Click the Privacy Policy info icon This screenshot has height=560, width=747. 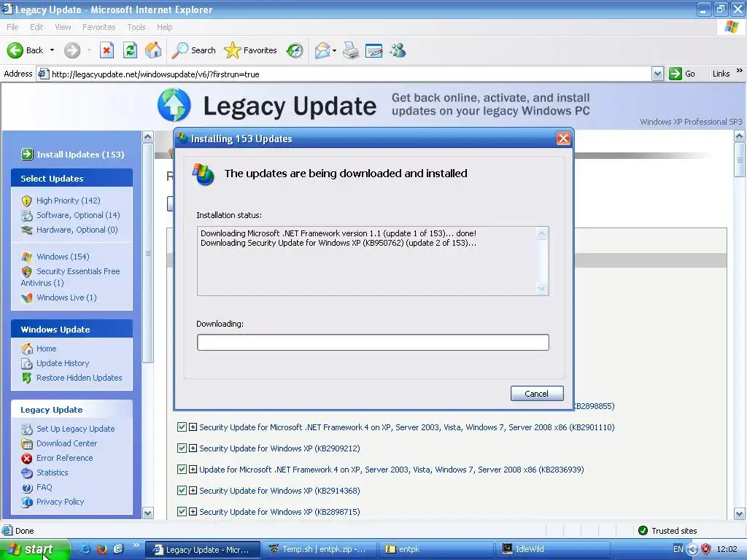tap(27, 502)
